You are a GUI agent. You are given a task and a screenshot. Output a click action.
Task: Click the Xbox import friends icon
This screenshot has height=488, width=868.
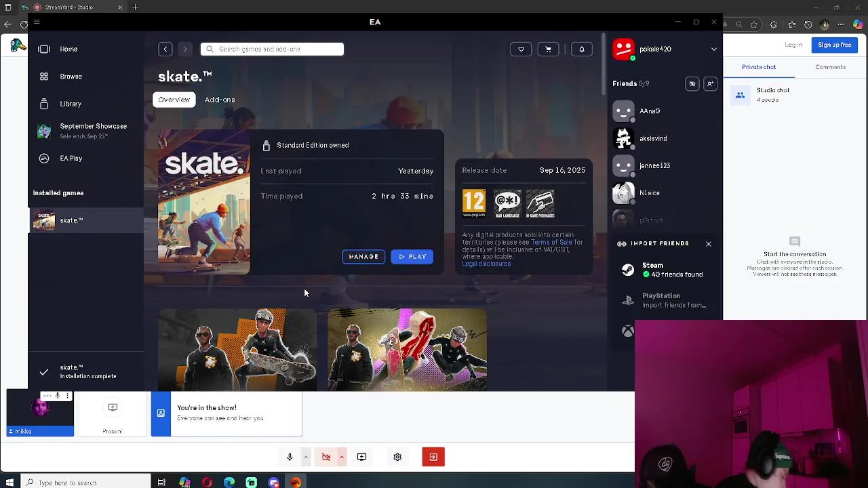(x=628, y=331)
